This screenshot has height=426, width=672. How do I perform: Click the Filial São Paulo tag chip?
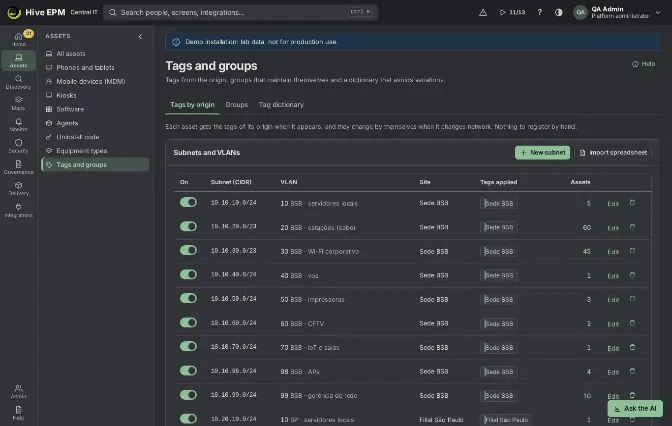tap(506, 420)
